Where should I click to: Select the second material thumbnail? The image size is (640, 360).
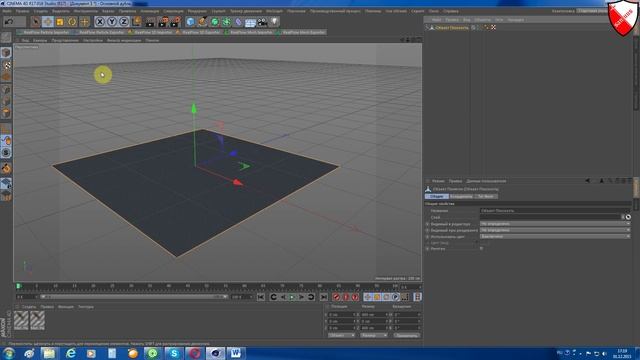coord(37,320)
